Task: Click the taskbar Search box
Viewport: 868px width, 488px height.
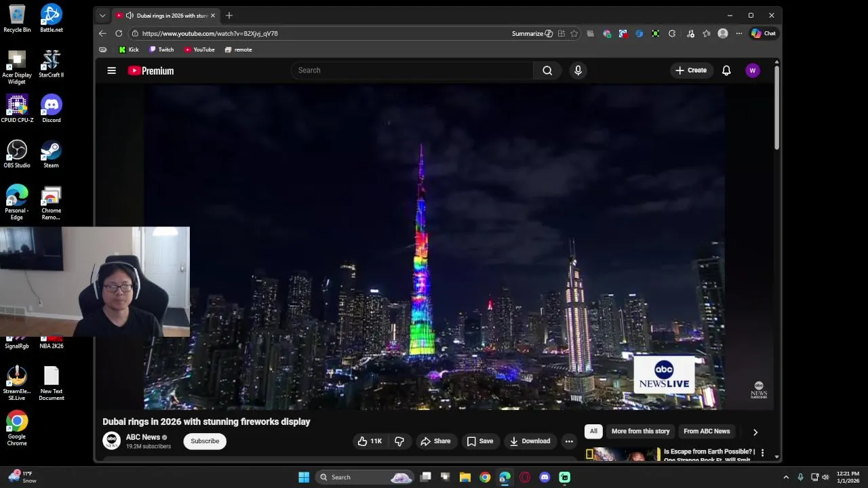Action: 365,477
